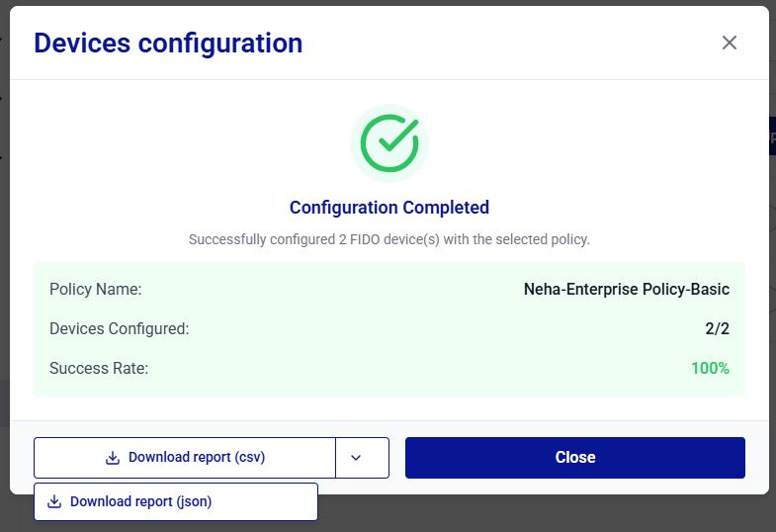Close the Devices configuration dialog with X

[729, 43]
